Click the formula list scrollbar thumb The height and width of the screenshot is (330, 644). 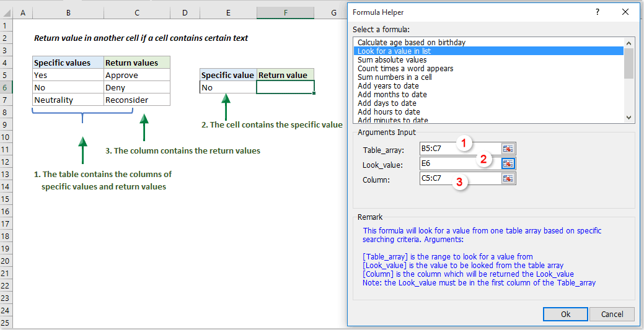point(629,63)
